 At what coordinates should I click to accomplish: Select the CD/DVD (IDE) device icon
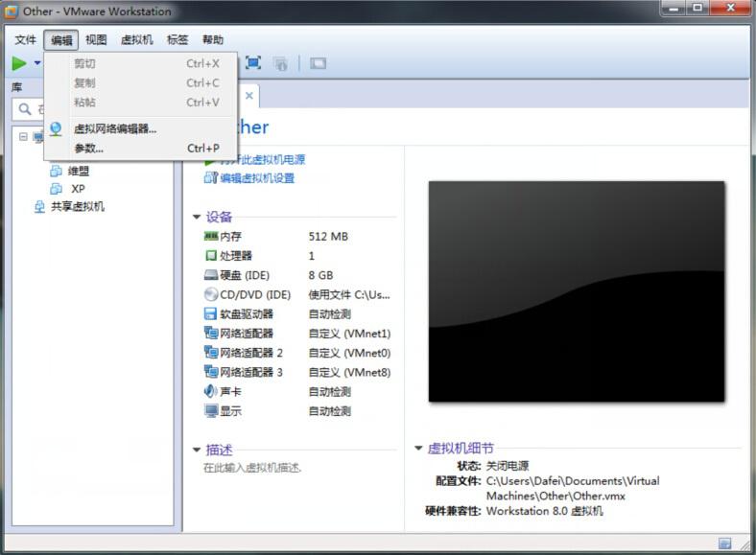(x=211, y=294)
